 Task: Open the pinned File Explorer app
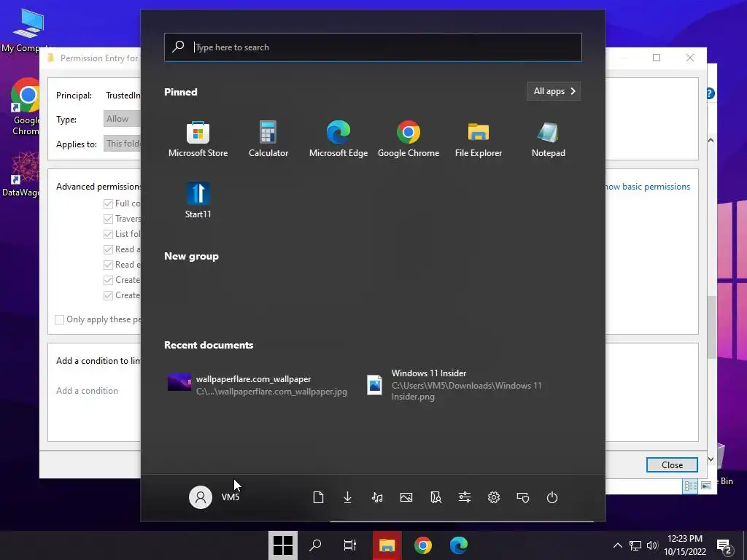click(x=479, y=139)
